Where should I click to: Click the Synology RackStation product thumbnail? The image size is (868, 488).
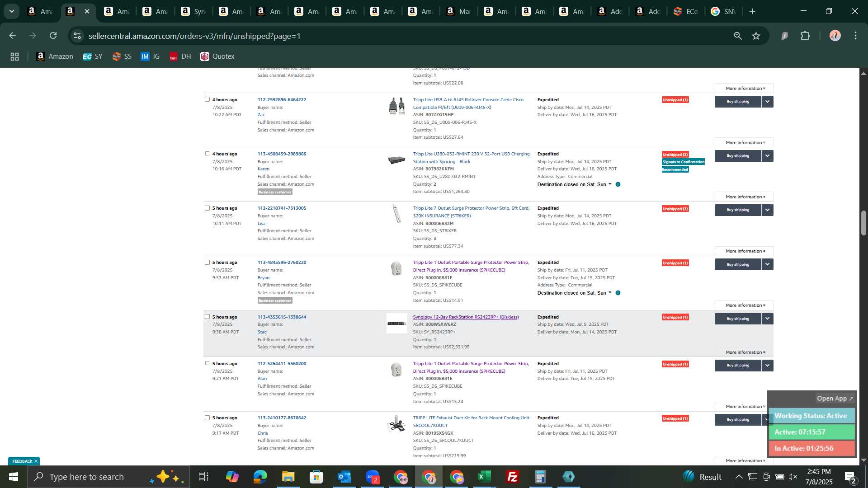click(x=396, y=324)
